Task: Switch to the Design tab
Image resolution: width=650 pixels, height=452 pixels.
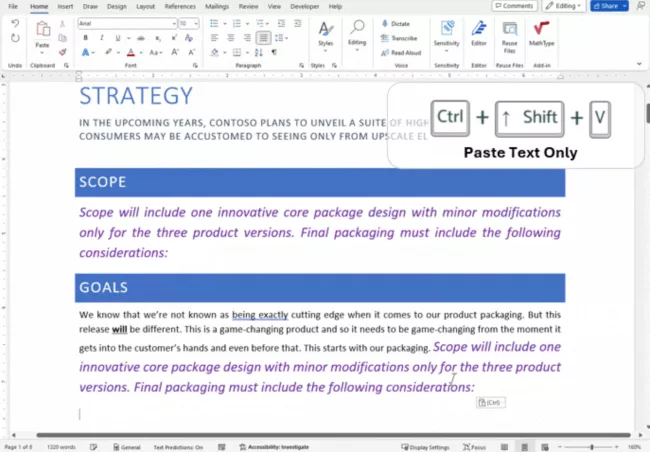Action: click(x=116, y=6)
